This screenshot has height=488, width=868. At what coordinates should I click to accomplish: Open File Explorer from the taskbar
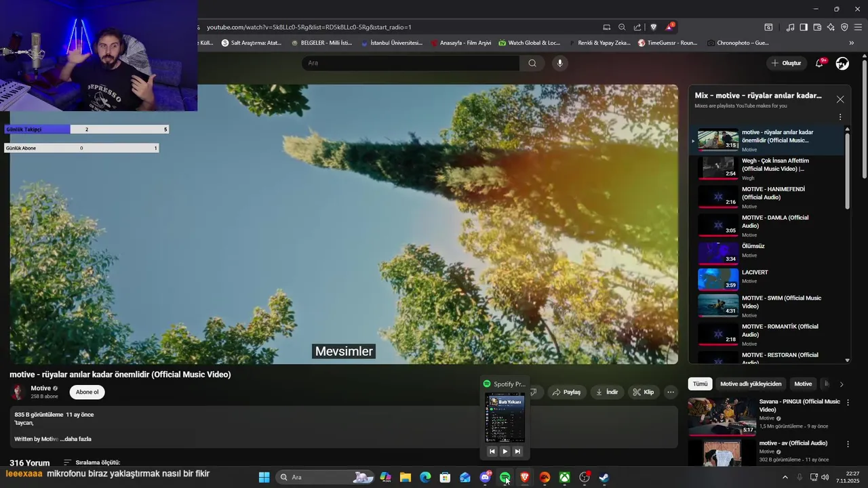pos(405,477)
